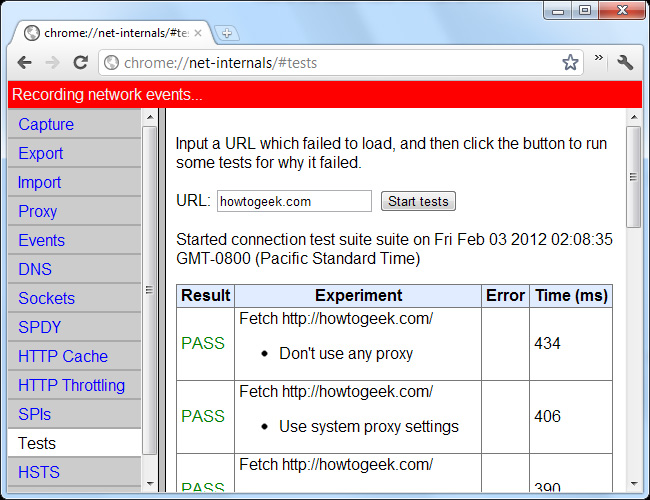Open the HTTP Cache section
Screen dimensions: 650x500
click(74, 357)
